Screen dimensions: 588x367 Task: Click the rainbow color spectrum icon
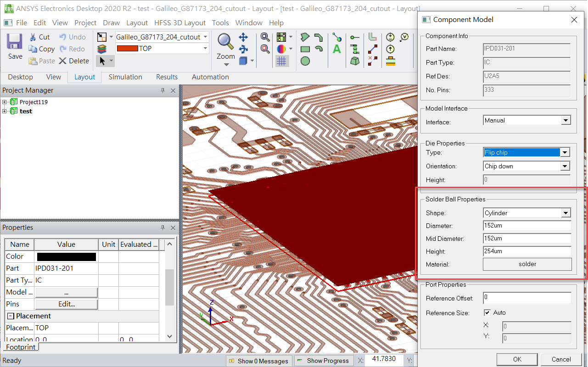click(281, 49)
